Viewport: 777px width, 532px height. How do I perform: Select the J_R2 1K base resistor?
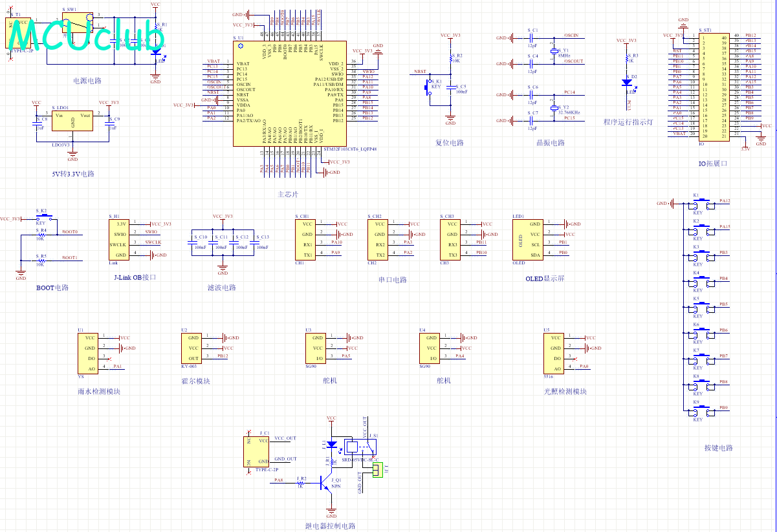(x=301, y=483)
